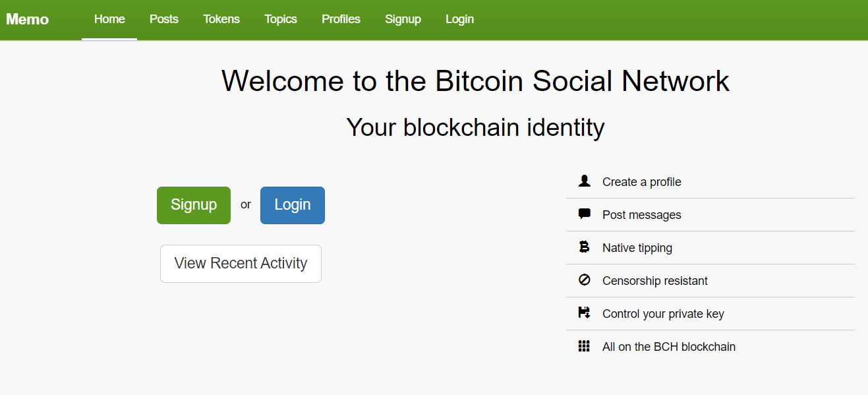Select the Native tipping list item text
The height and width of the screenshot is (395, 868).
point(637,248)
